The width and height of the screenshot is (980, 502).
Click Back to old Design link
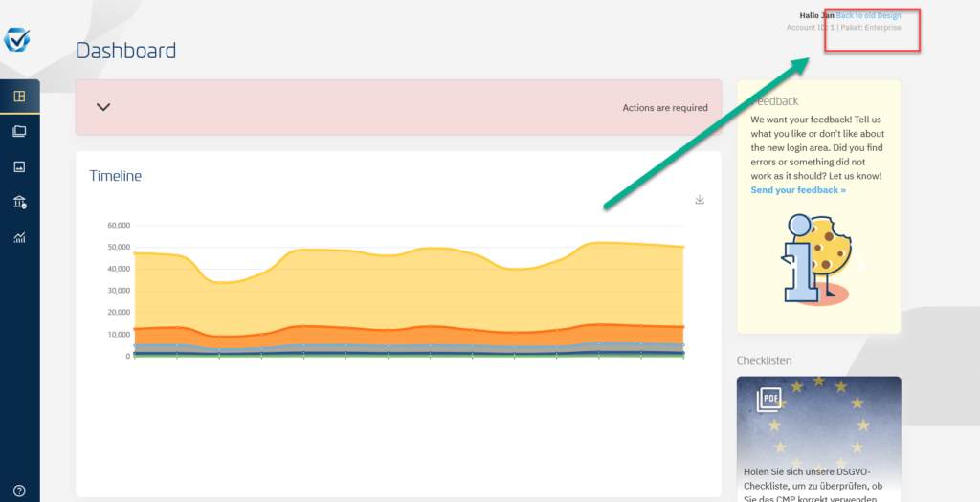pyautogui.click(x=869, y=15)
